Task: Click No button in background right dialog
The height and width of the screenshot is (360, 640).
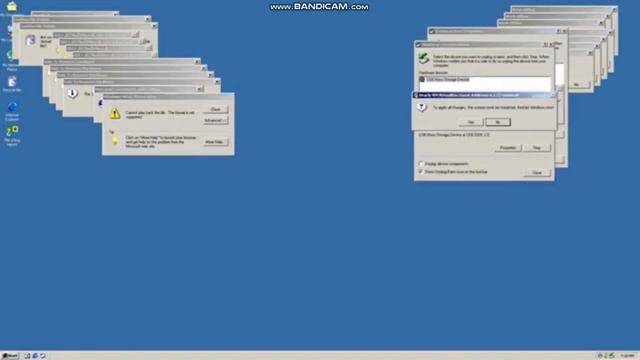Action: (576, 84)
